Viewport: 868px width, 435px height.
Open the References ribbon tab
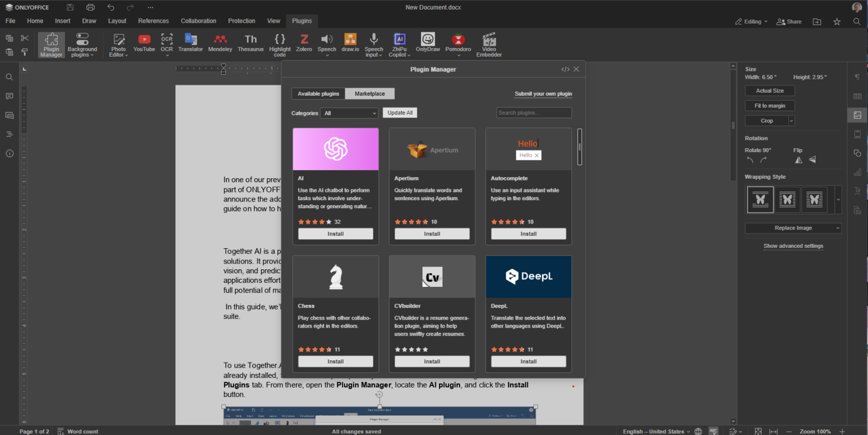pos(153,21)
